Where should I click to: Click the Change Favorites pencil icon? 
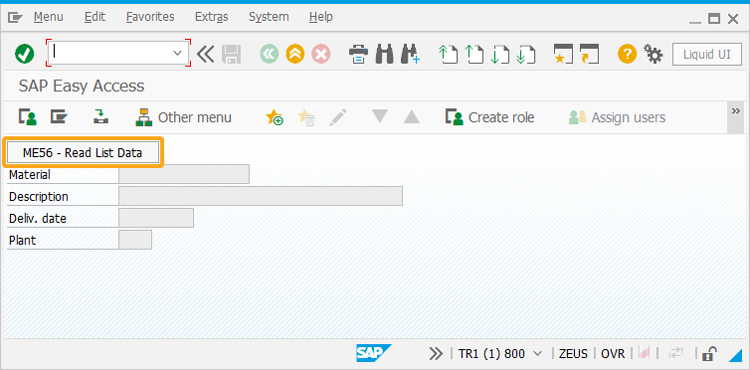click(x=338, y=117)
